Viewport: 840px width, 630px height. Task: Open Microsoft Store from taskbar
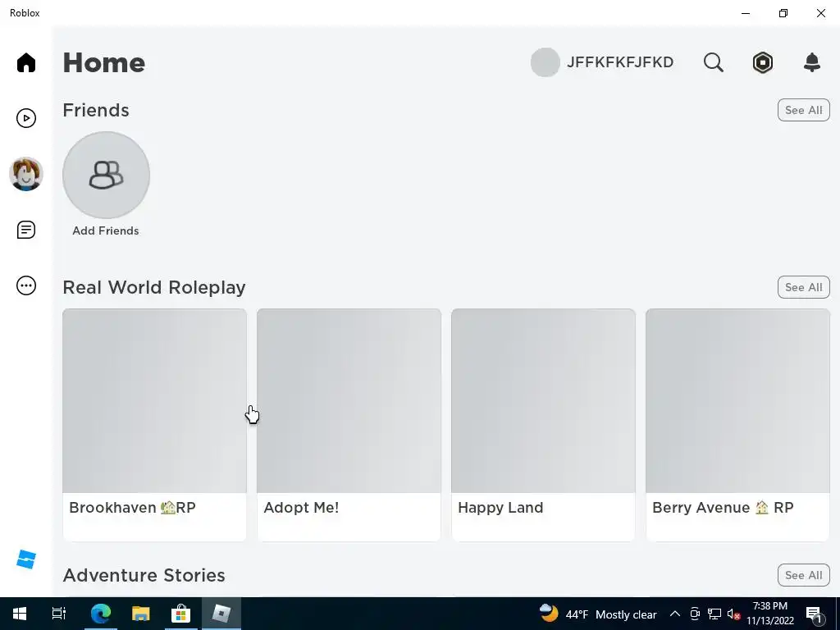180,614
